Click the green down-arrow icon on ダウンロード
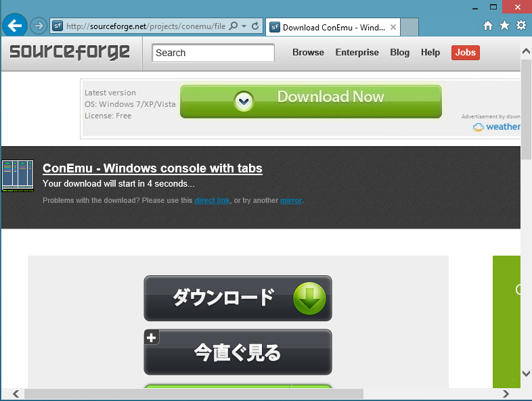 (x=309, y=298)
